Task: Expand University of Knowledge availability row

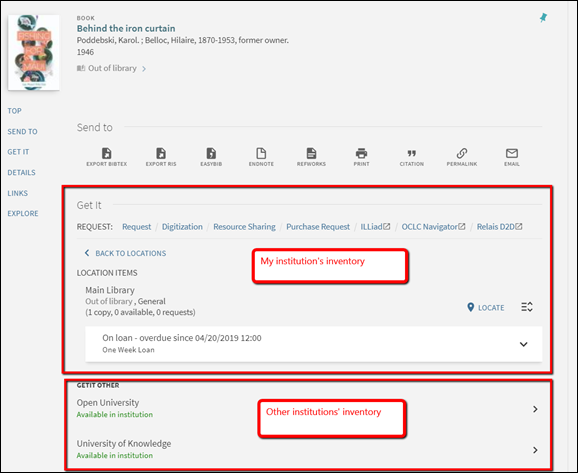Action: [x=535, y=450]
